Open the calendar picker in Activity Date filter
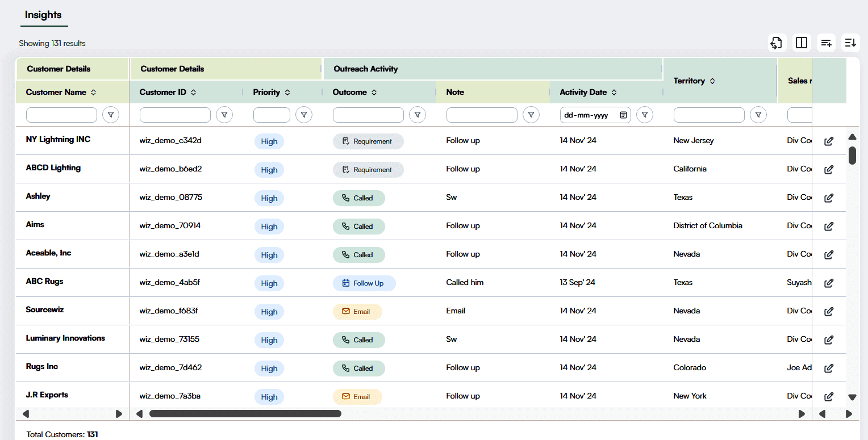The width and height of the screenshot is (868, 440). point(623,115)
